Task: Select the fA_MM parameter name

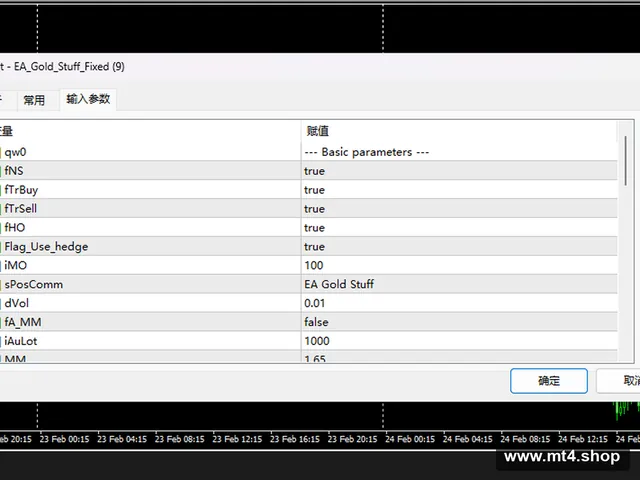Action: (23, 322)
